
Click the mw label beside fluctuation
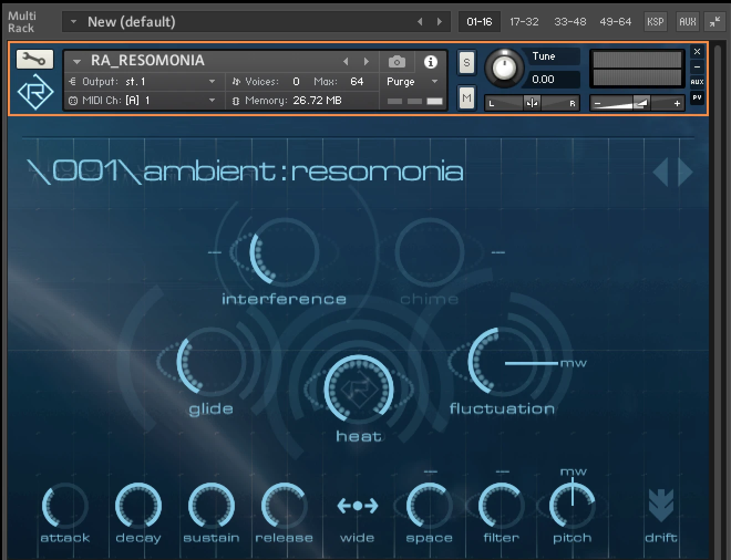[573, 364]
